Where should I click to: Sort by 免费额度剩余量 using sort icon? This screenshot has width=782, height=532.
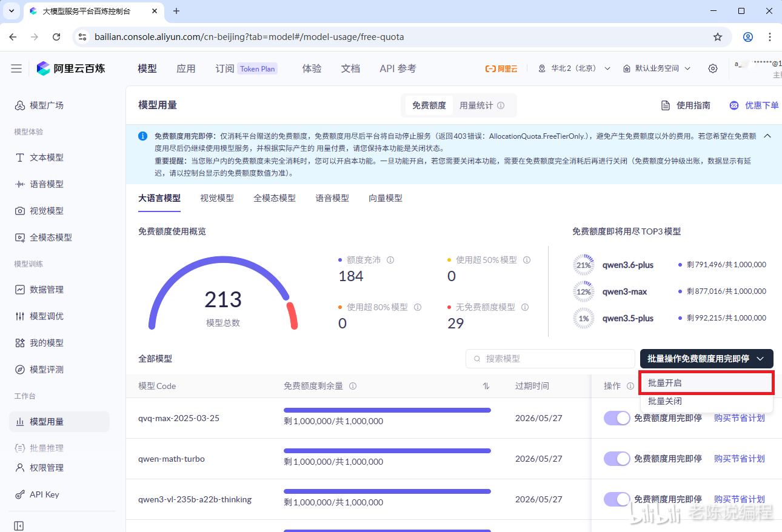[x=486, y=386]
